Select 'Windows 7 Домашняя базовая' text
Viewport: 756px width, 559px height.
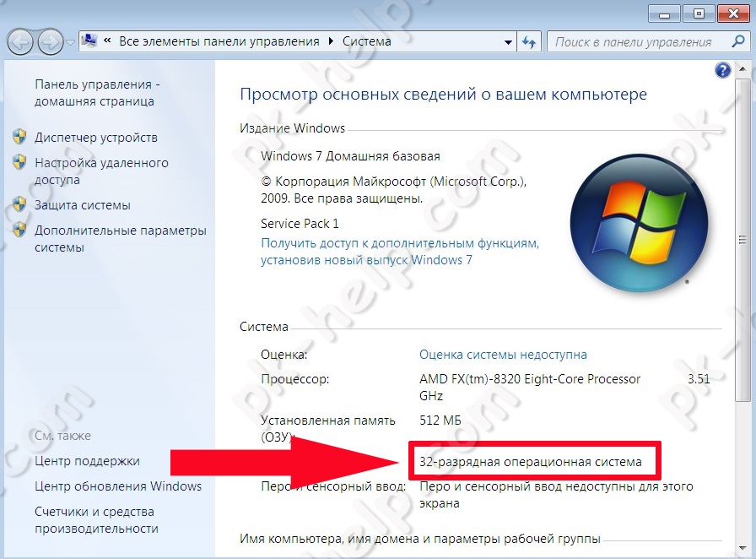[x=350, y=156]
